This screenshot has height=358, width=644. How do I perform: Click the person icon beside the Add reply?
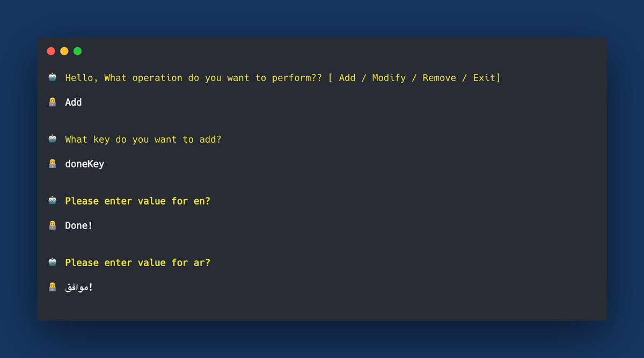[52, 101]
